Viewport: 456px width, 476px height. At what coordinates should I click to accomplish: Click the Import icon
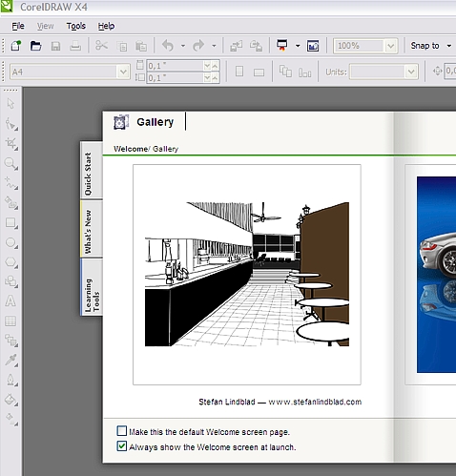point(237,46)
